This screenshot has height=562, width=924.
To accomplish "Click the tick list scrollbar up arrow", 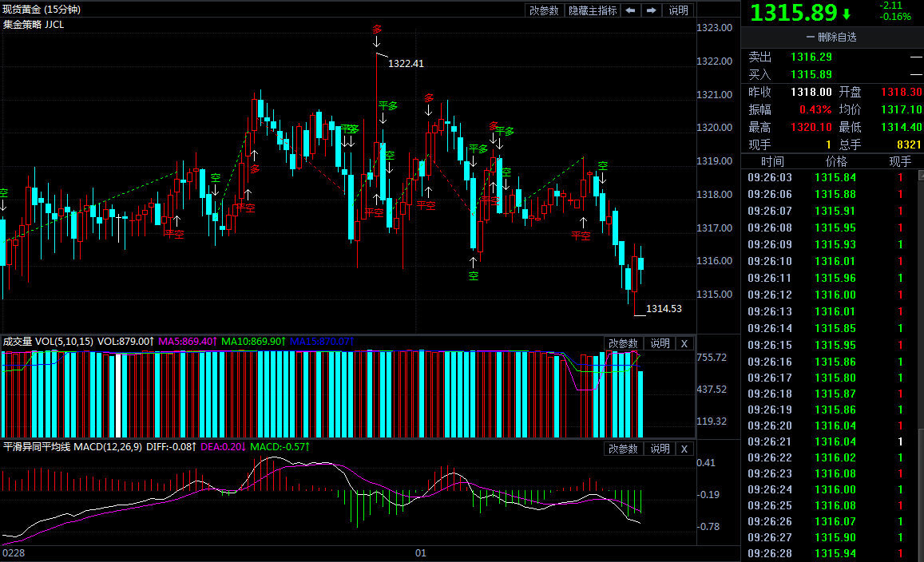I will tap(921, 176).
